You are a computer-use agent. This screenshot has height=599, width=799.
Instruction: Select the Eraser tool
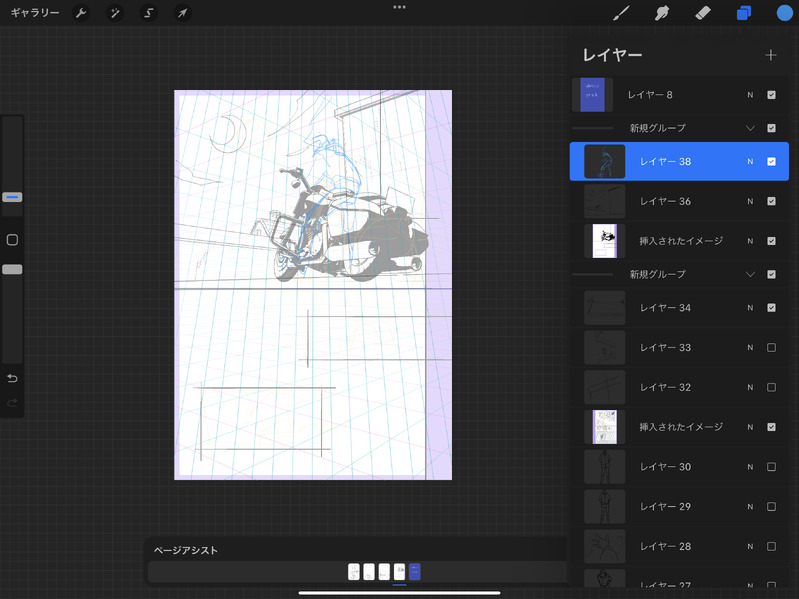click(x=701, y=13)
